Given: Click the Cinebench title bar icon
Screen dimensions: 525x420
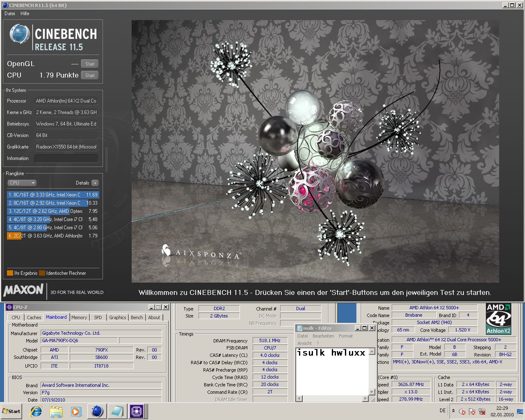Looking at the screenshot, I should pyautogui.click(x=5, y=5).
